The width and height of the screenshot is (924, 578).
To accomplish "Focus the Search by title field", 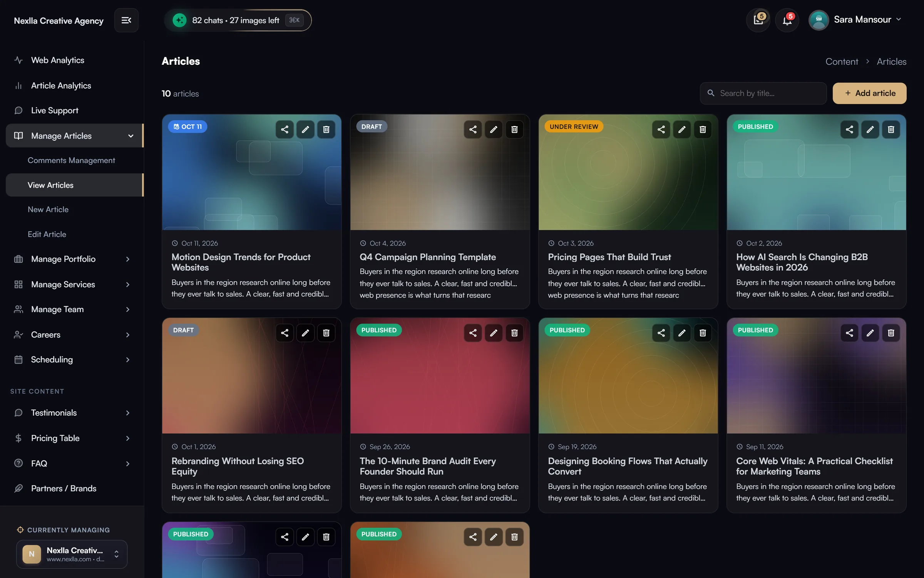I will click(x=763, y=93).
